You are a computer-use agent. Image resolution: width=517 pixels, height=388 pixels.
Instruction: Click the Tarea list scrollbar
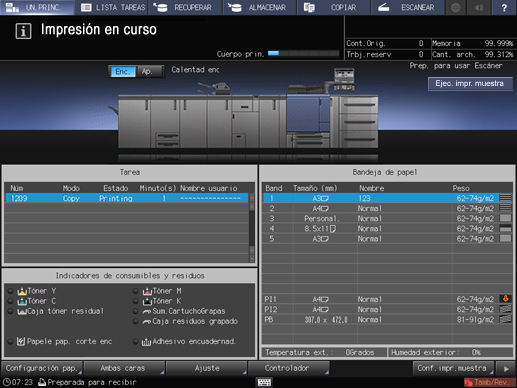pos(252,228)
